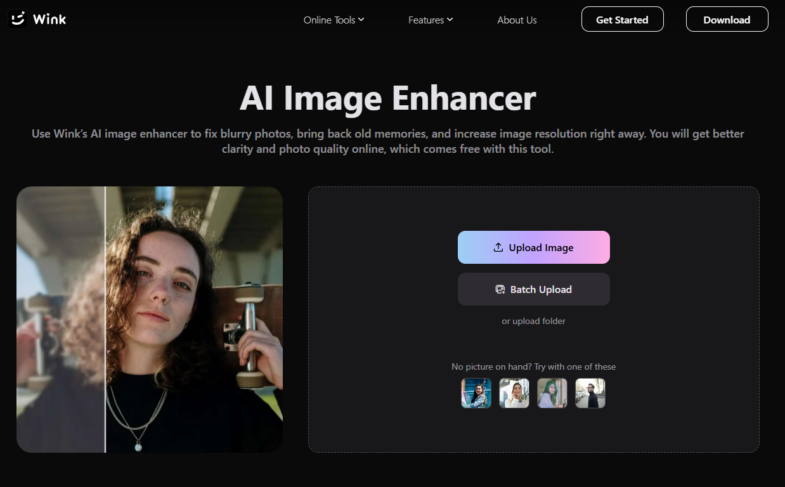Select the sample photo of green-haired woman

tap(552, 393)
